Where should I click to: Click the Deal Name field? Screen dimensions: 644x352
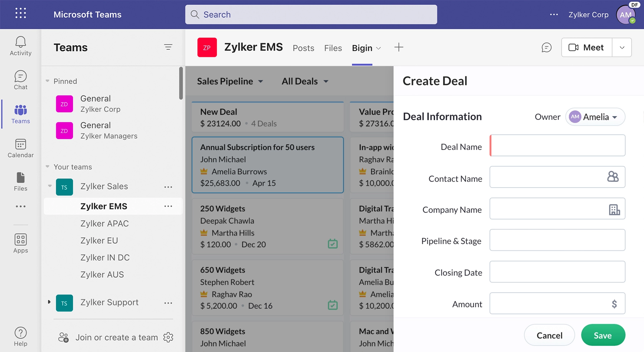coord(557,145)
